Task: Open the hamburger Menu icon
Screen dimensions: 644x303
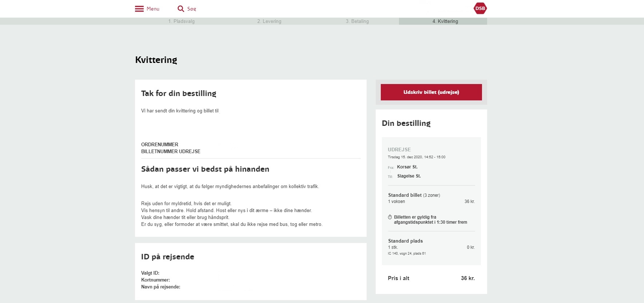Action: pyautogui.click(x=139, y=9)
